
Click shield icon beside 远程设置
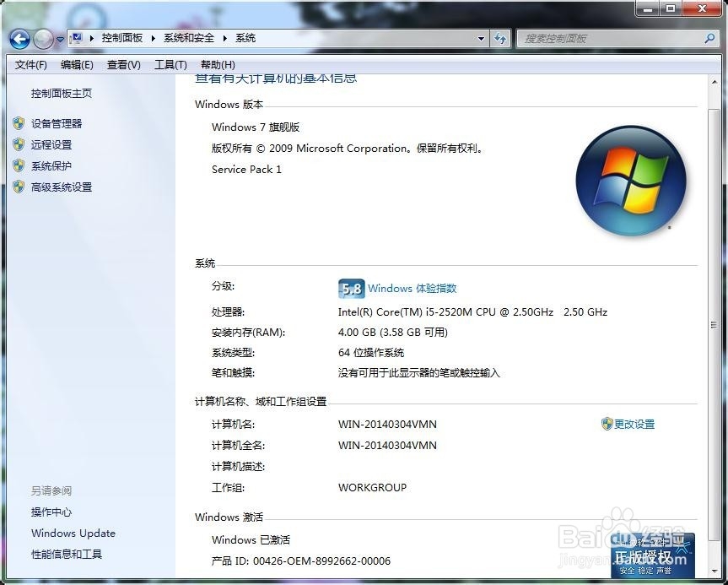click(19, 144)
